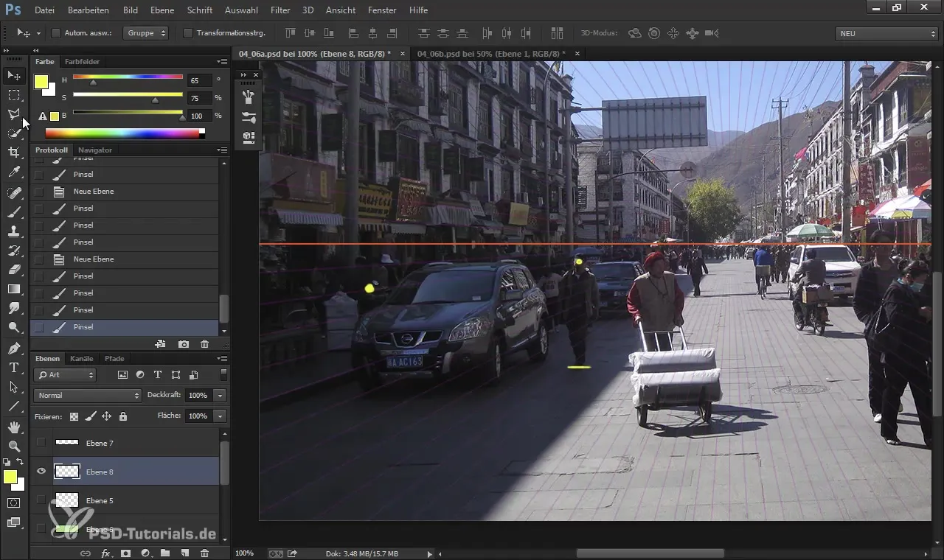
Task: Add layer mask icon
Action: pos(125,553)
